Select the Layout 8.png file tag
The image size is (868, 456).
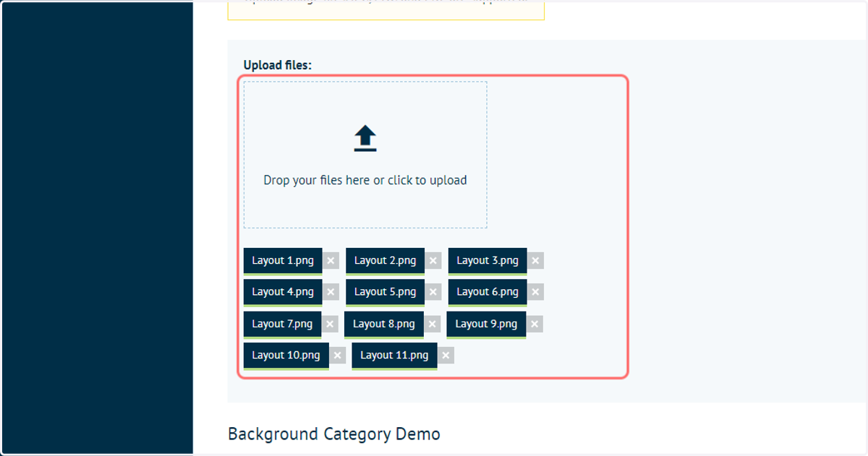[384, 324]
